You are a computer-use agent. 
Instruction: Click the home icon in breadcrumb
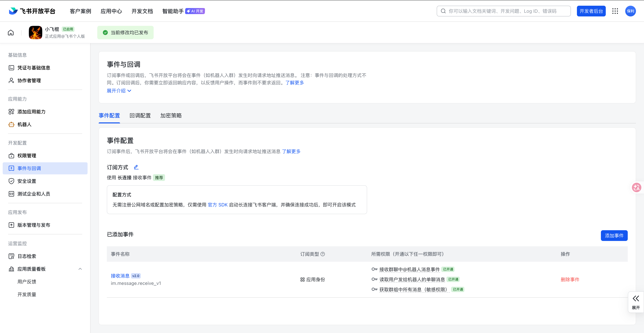[11, 33]
